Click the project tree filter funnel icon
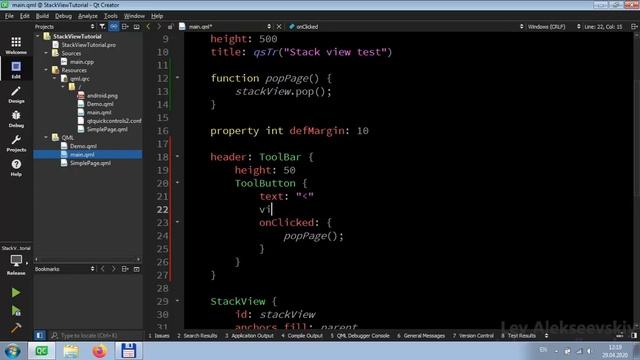The width and height of the screenshot is (640, 360). click(102, 27)
